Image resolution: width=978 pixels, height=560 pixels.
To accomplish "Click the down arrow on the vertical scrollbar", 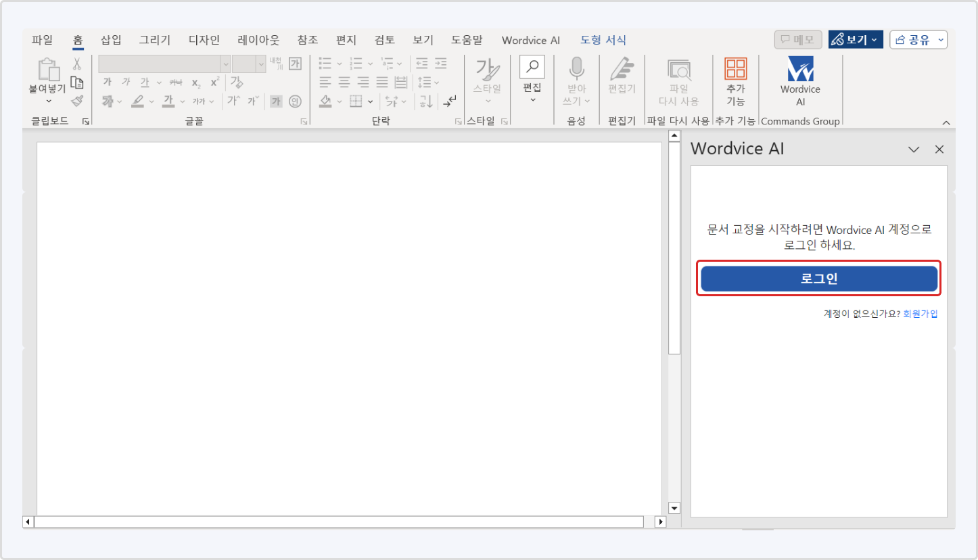I will [674, 508].
